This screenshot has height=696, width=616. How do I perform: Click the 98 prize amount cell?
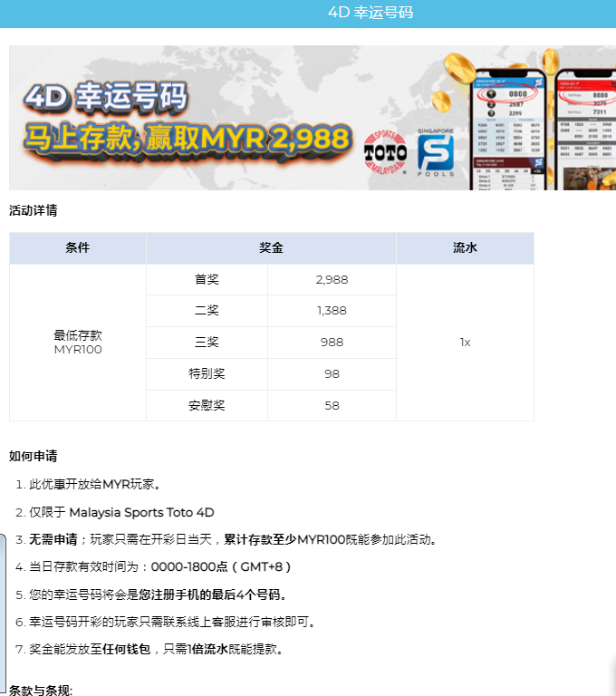[x=332, y=373]
